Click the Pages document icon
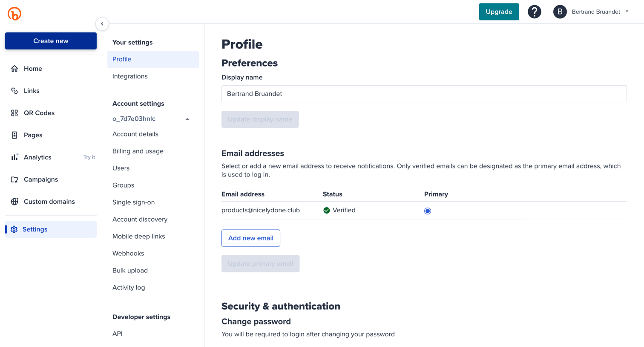This screenshot has width=644, height=347. (x=14, y=135)
